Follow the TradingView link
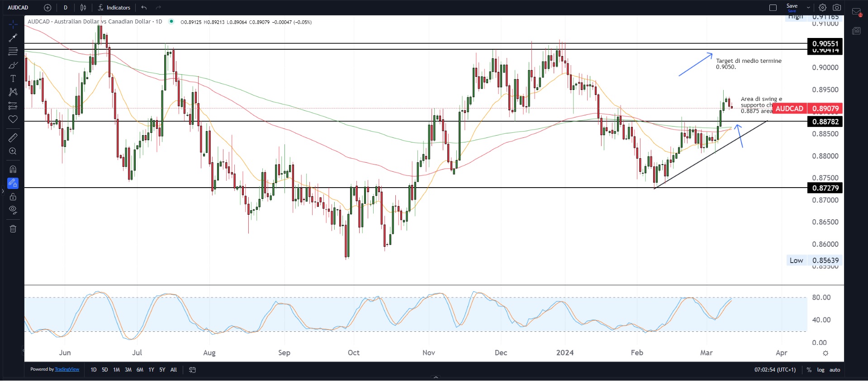 67,369
